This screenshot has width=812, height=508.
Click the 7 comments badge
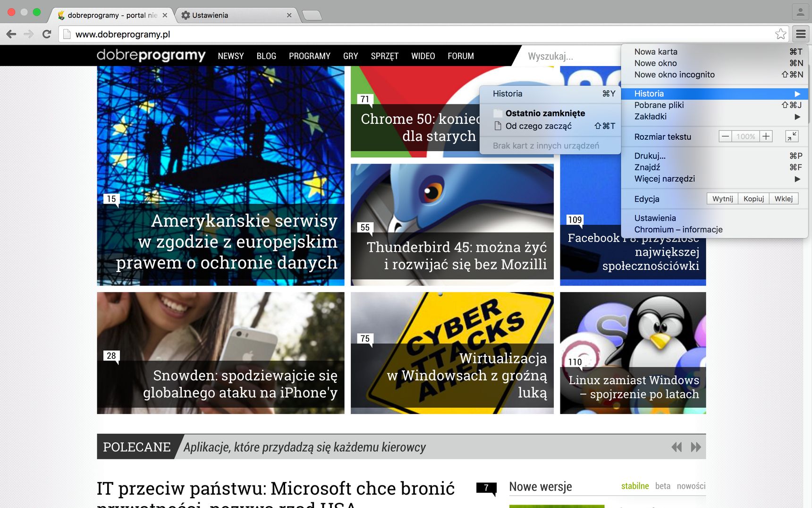pos(486,488)
